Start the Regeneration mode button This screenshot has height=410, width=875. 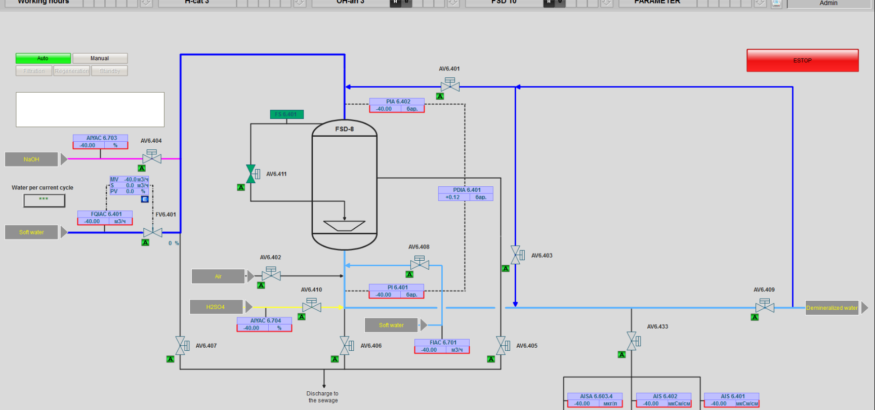(x=71, y=71)
